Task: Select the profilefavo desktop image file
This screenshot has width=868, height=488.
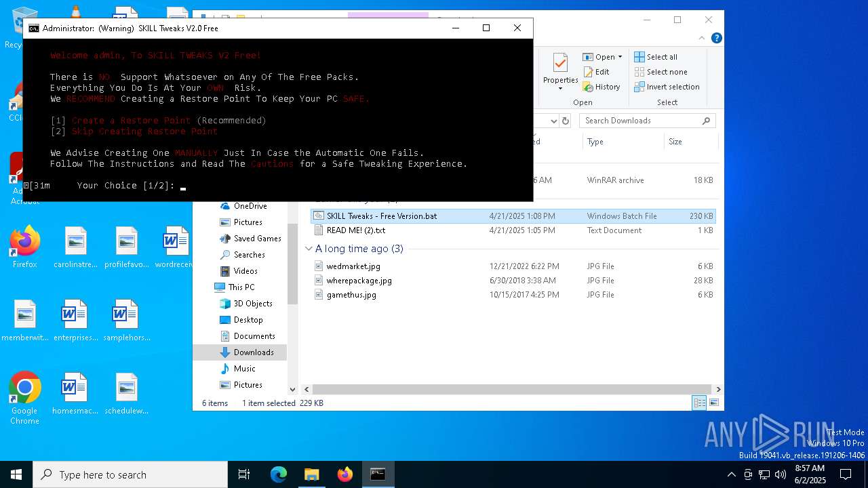Action: point(126,247)
